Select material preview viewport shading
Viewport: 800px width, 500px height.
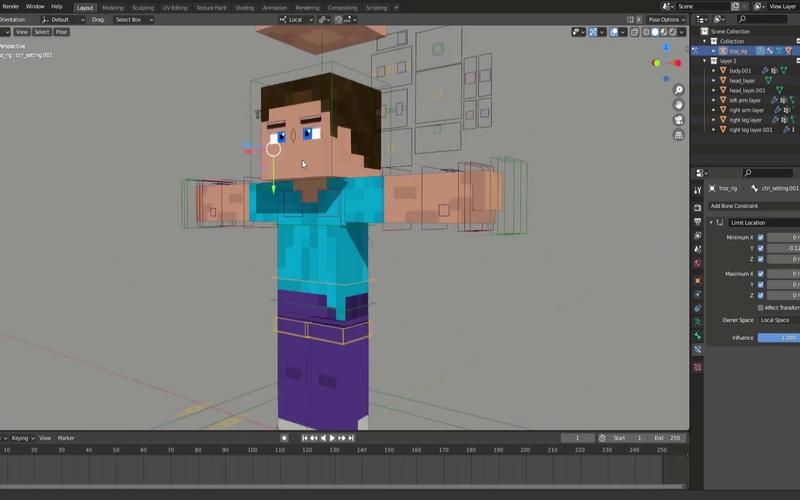pyautogui.click(x=664, y=32)
